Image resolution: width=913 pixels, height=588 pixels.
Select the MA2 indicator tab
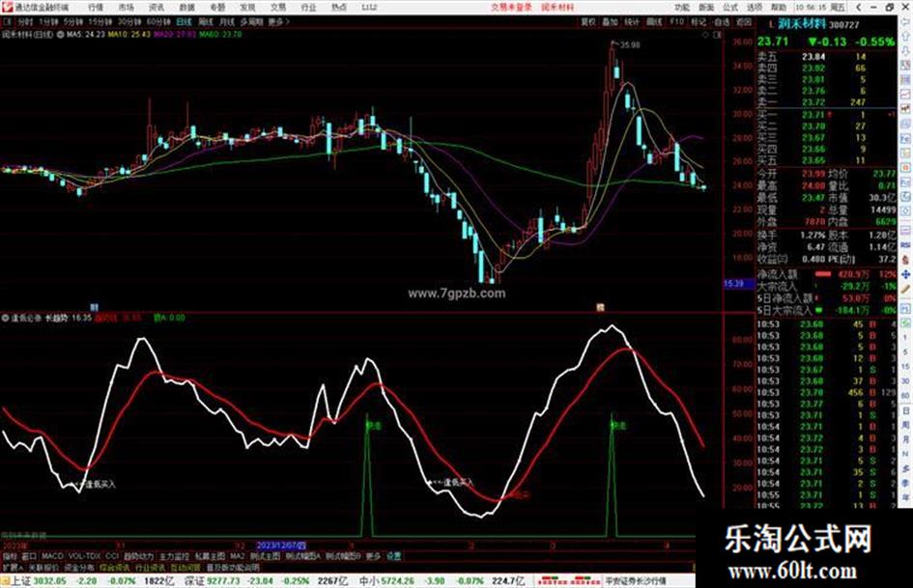tap(238, 556)
